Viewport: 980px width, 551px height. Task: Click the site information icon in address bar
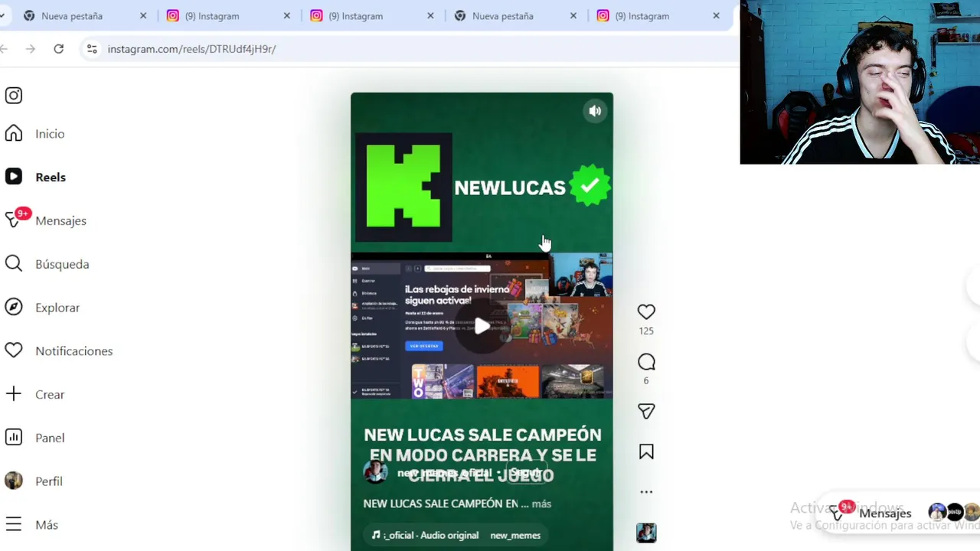[x=92, y=49]
